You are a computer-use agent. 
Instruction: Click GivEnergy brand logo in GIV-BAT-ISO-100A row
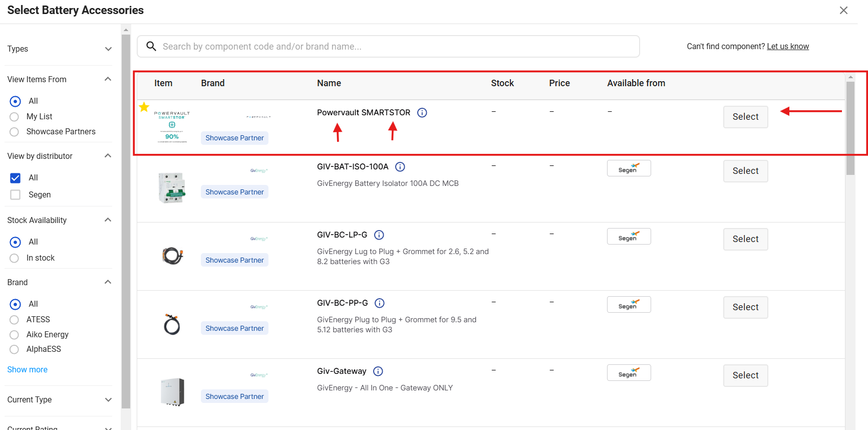pyautogui.click(x=259, y=171)
